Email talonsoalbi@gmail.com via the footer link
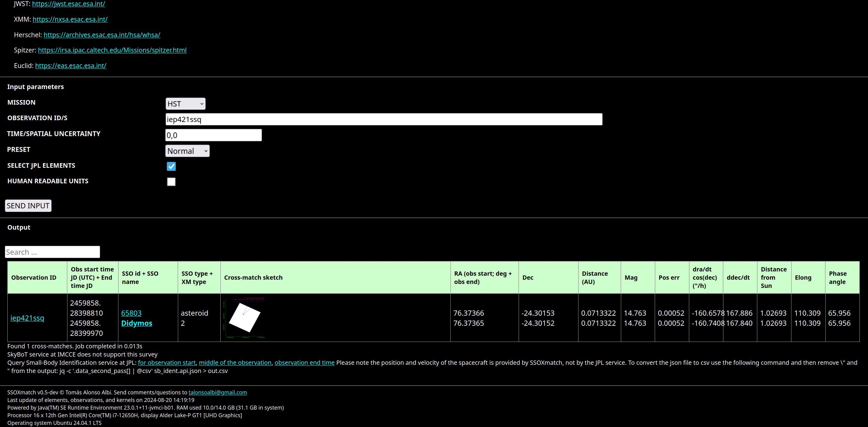 click(217, 392)
